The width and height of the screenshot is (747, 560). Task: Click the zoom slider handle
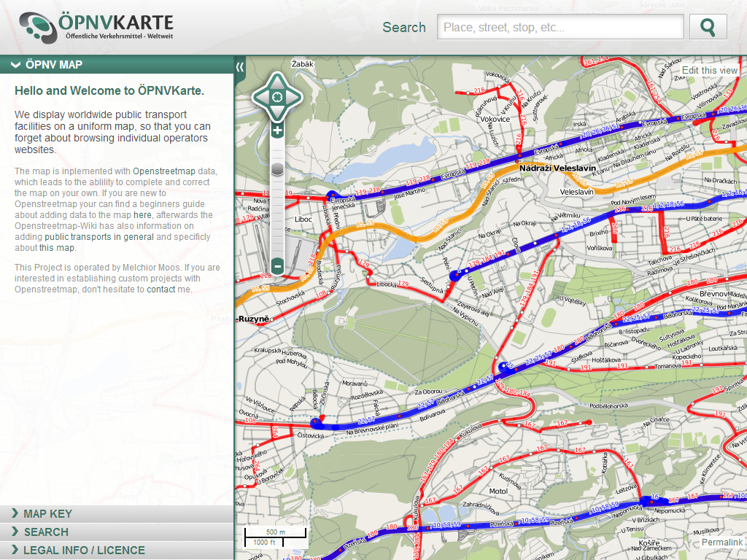coord(277,169)
